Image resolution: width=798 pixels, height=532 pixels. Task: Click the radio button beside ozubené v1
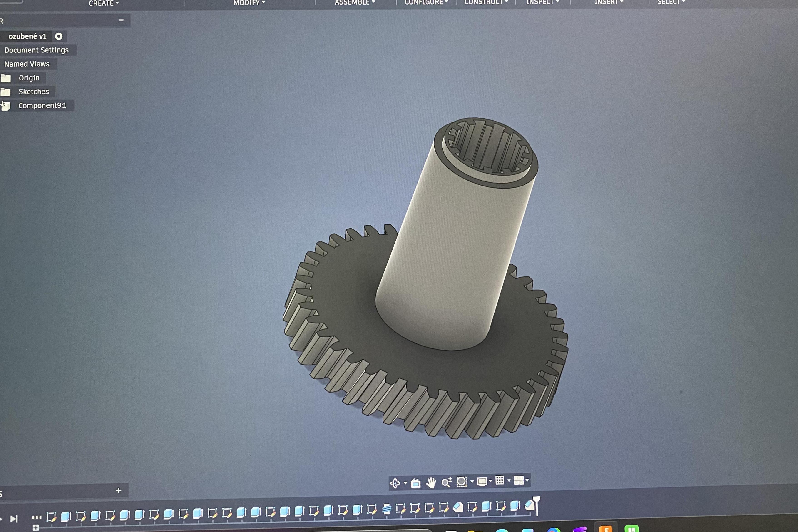point(59,36)
